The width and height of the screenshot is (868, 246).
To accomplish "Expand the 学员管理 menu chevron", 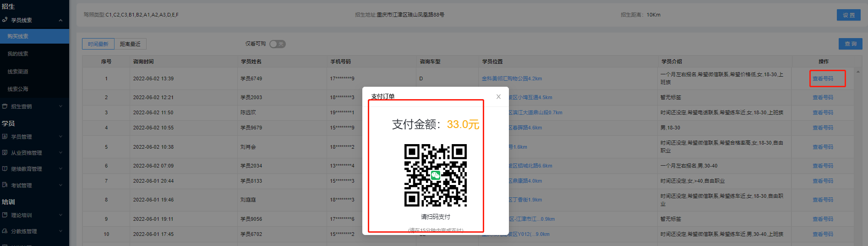I will coord(60,137).
